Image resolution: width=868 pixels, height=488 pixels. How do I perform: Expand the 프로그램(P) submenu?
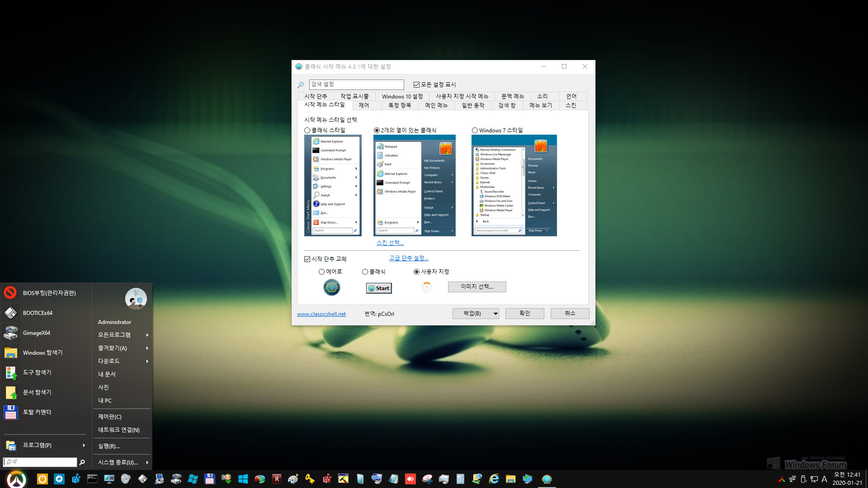[44, 445]
